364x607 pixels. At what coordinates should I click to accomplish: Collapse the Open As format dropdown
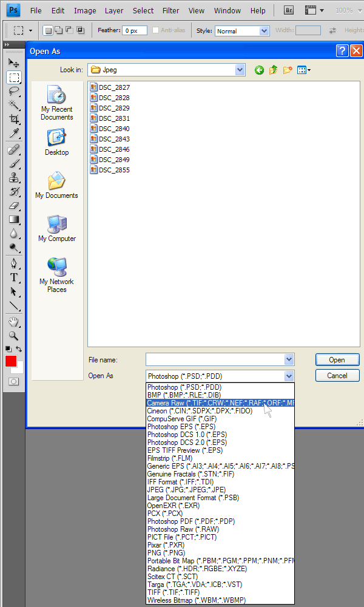coord(289,376)
